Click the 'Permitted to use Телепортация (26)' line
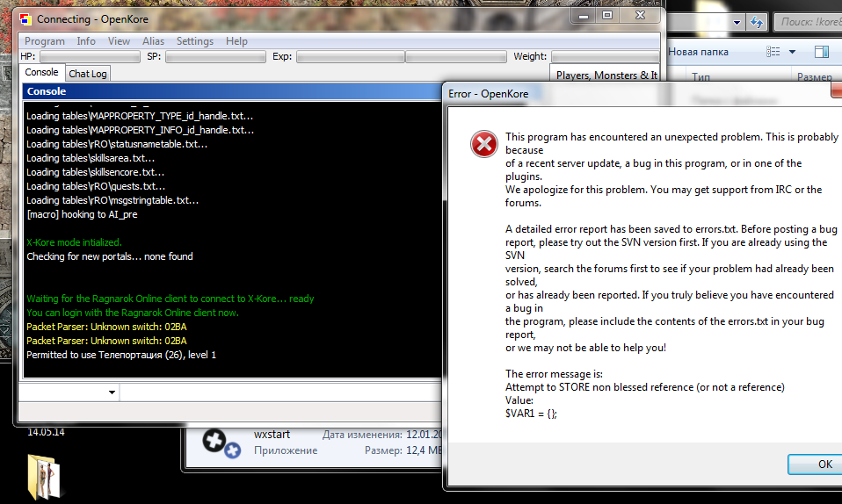 point(120,355)
